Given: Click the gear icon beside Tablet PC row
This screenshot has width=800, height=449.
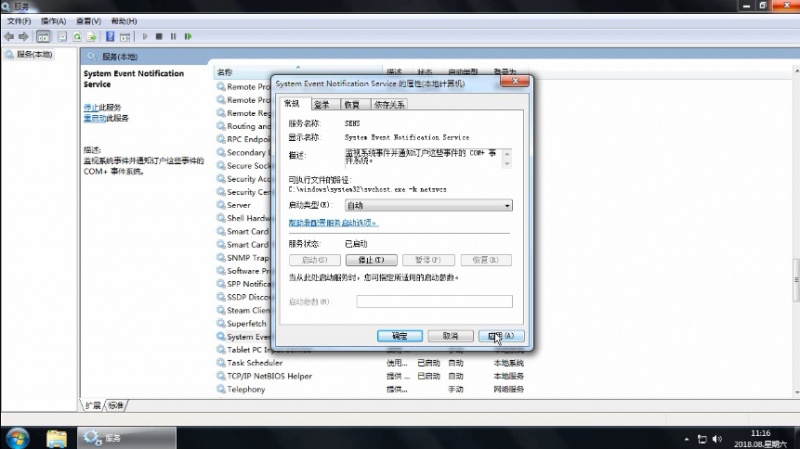Looking at the screenshot, I should click(221, 350).
